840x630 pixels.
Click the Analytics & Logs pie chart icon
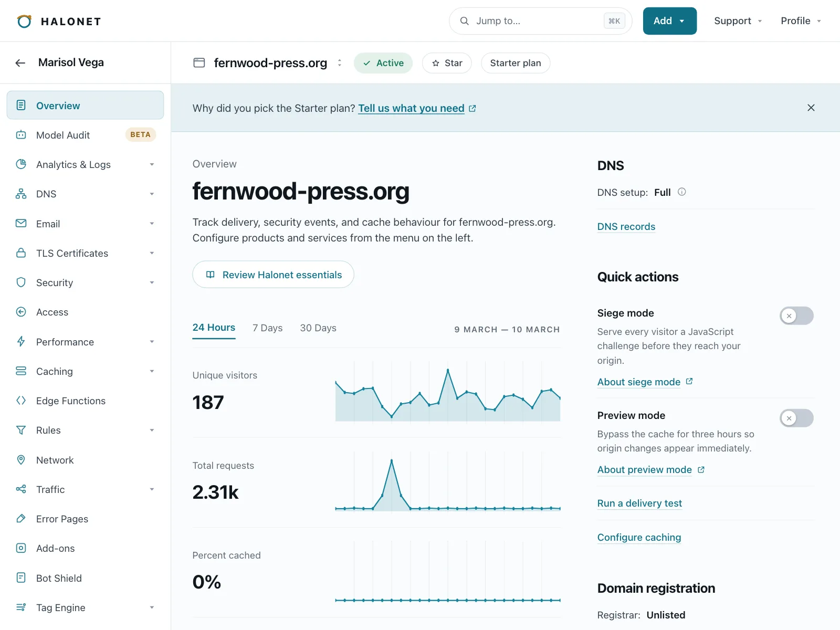(21, 164)
